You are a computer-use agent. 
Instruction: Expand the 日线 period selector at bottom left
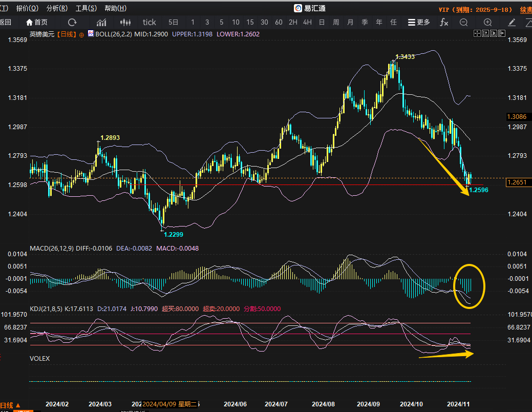tap(10, 405)
